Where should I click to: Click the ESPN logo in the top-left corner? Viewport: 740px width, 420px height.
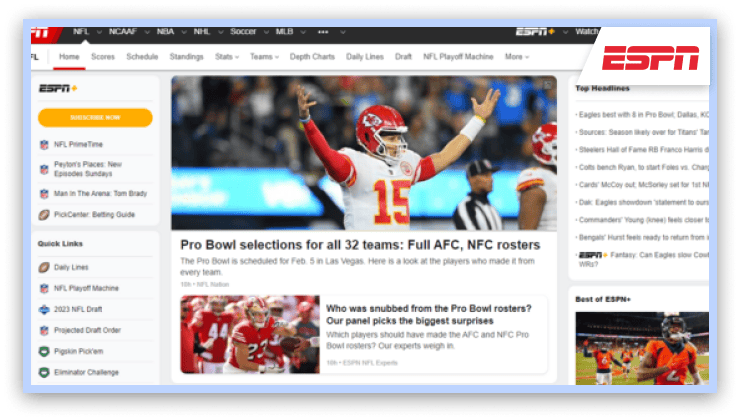[x=44, y=33]
